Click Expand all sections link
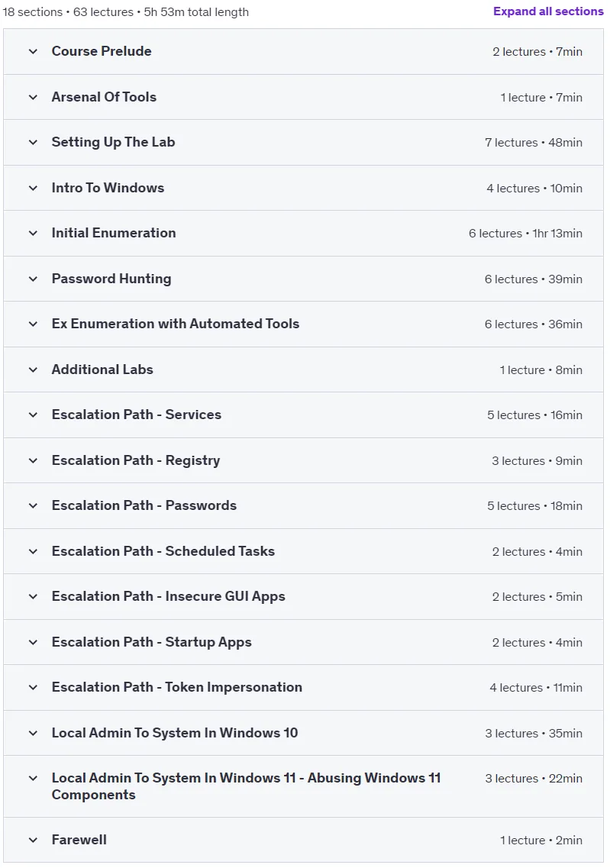Viewport: 610px width, 868px height. 548,11
